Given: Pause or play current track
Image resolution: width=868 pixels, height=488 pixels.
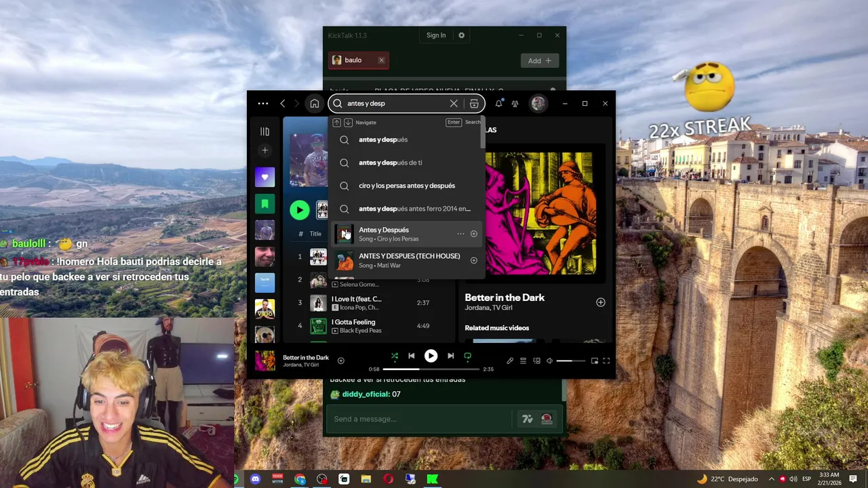Looking at the screenshot, I should point(431,356).
